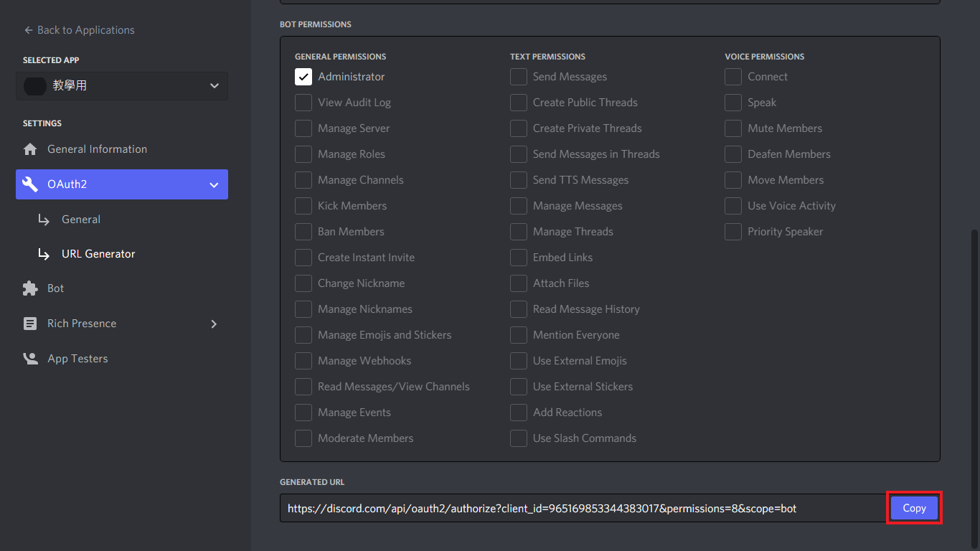This screenshot has width=980, height=551.
Task: Click the Rich Presence document icon
Action: coord(30,324)
